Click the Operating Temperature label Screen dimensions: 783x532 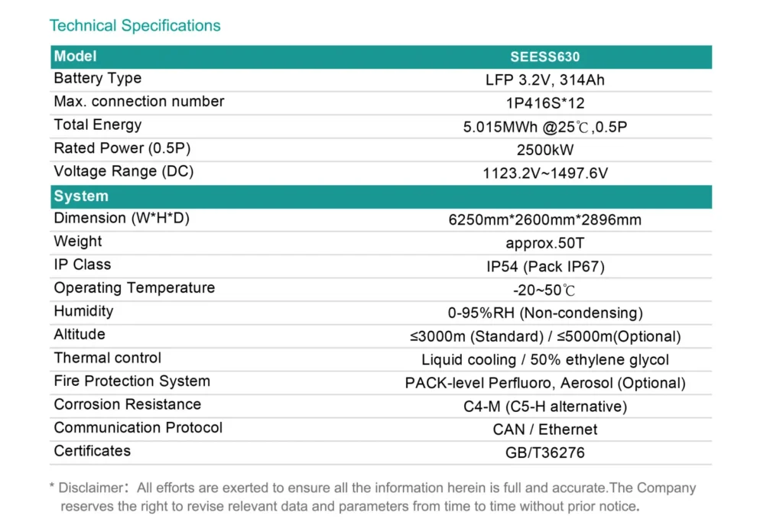coord(134,288)
